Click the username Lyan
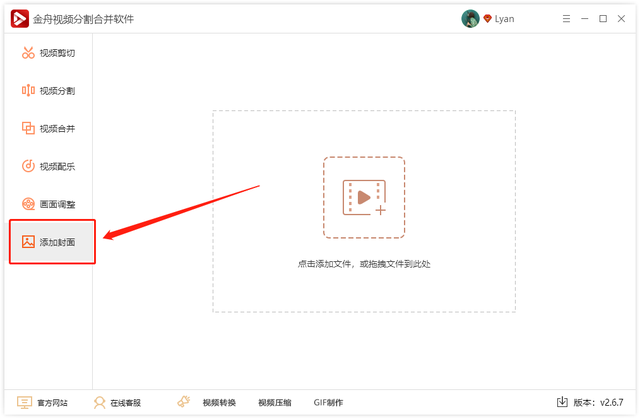Screen dimensions: 640x419 (504, 19)
